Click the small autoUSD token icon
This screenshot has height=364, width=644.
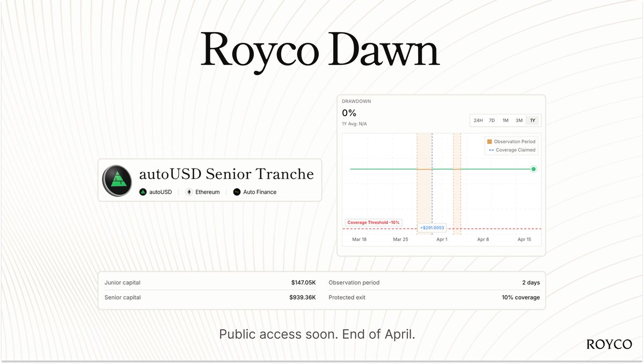[143, 192]
